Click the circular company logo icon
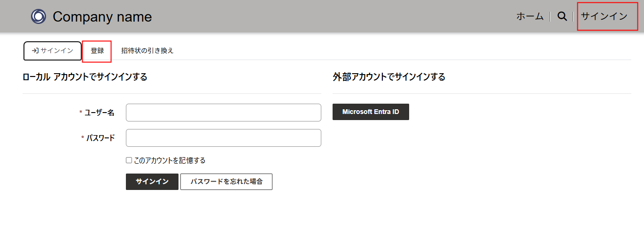644x250 pixels. (x=38, y=16)
